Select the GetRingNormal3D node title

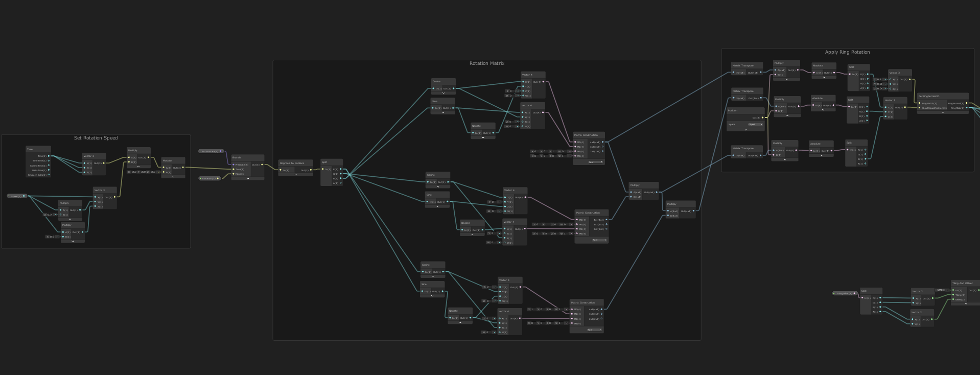coord(928,96)
